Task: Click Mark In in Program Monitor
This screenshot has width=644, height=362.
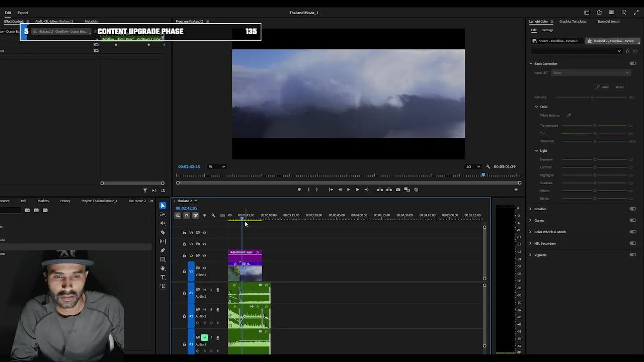Action: 308,190
